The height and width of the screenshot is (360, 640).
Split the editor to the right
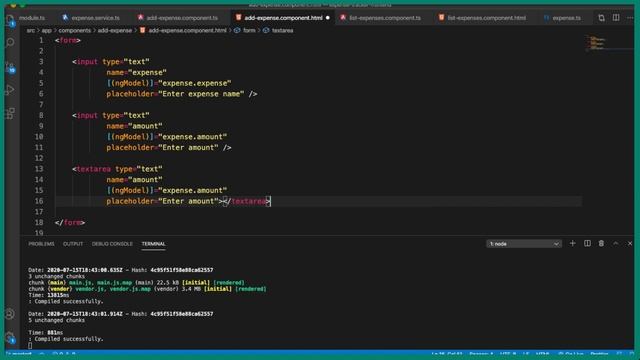(616, 18)
